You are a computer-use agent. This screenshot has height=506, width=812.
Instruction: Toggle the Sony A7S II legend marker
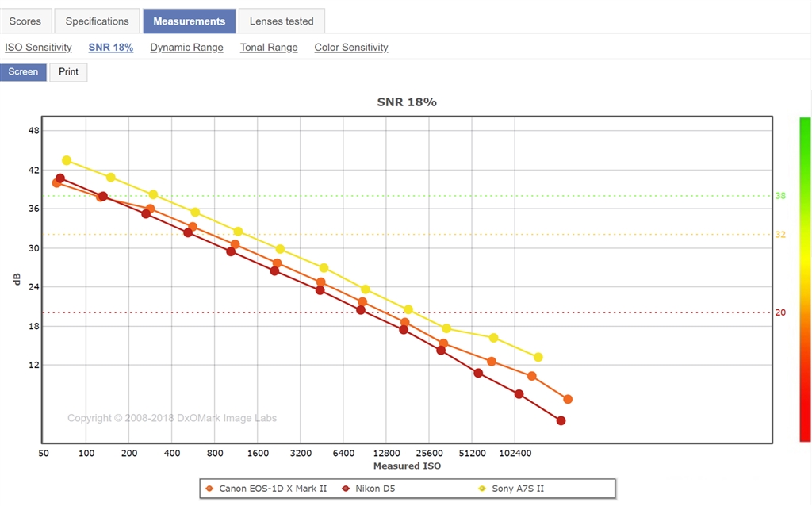[x=482, y=489]
